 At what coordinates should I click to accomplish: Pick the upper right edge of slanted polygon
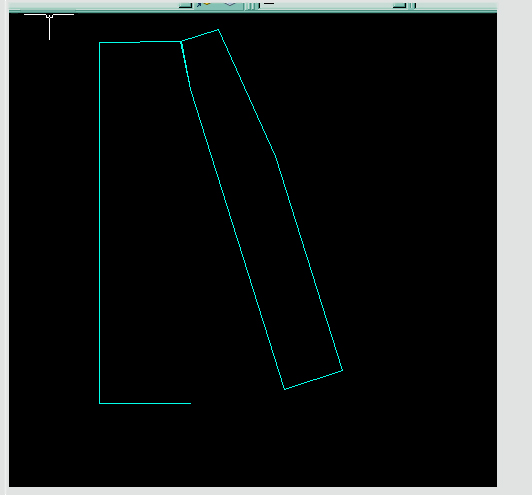coord(247,93)
